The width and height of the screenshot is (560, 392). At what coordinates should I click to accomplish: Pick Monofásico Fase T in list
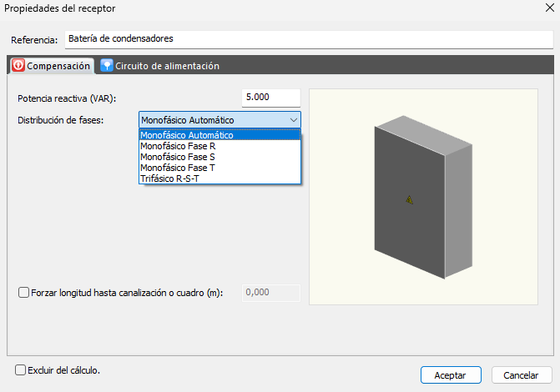click(x=178, y=168)
